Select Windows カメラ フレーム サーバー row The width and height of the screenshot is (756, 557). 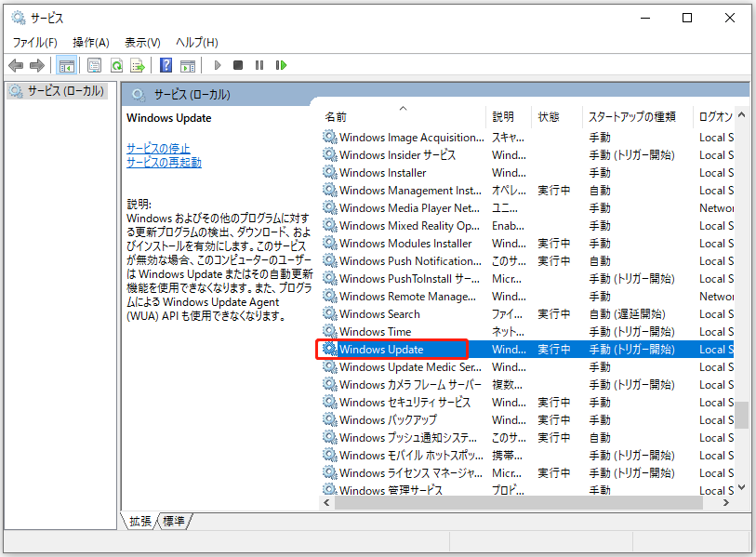pyautogui.click(x=527, y=384)
